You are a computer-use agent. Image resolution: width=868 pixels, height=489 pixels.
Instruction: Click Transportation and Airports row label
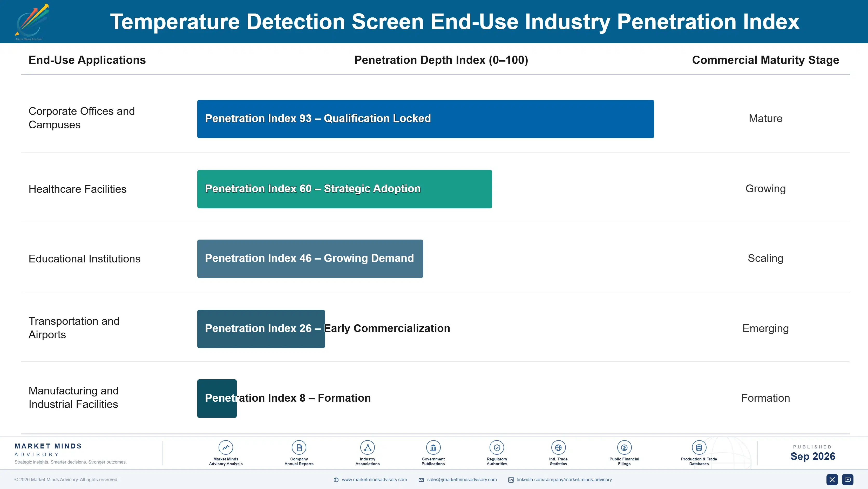74,328
